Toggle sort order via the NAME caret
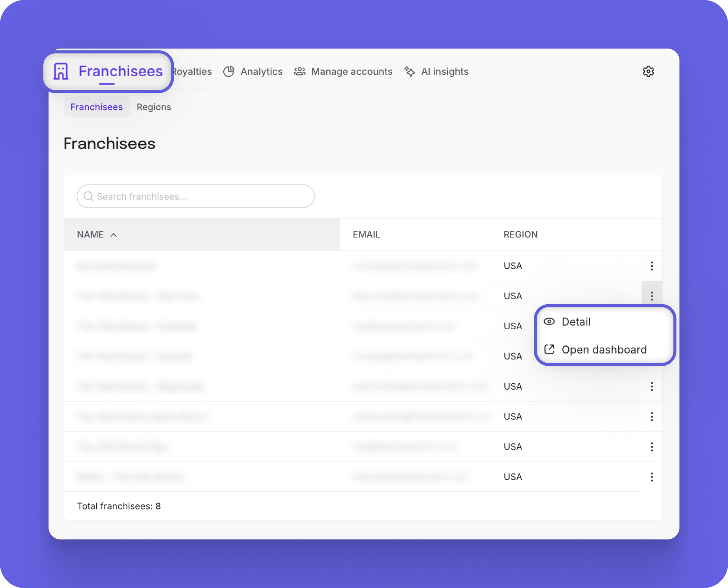The width and height of the screenshot is (728, 588). coord(113,235)
